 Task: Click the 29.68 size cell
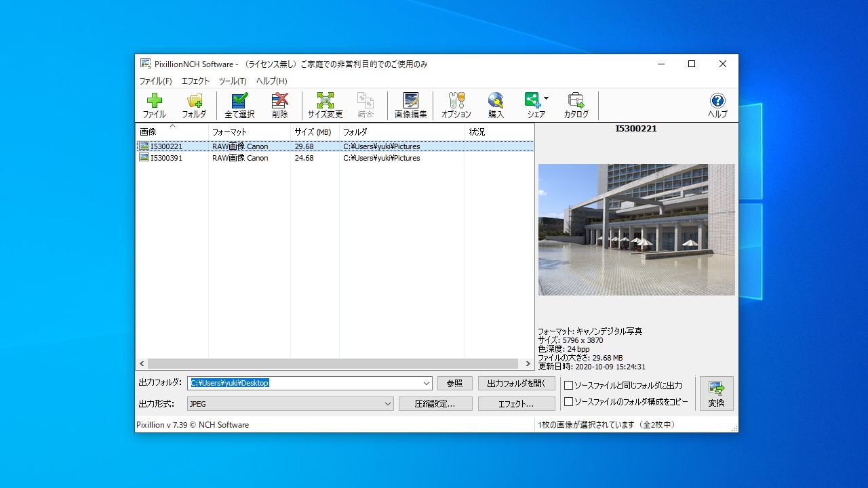(304, 146)
